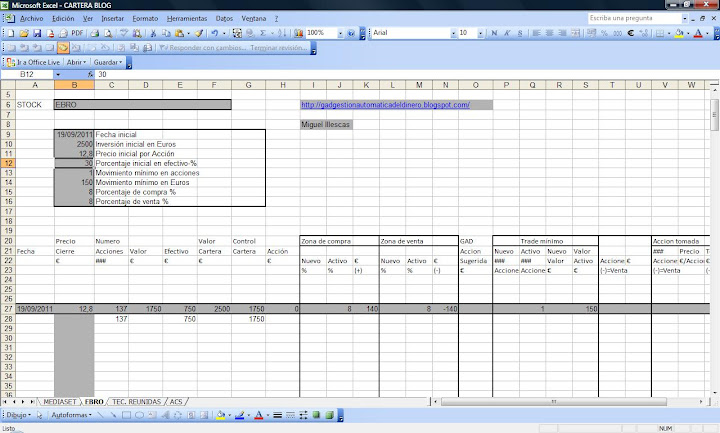Expand the Dibujo drawing menu
Viewport: 720px width, 433px height.
[x=18, y=415]
